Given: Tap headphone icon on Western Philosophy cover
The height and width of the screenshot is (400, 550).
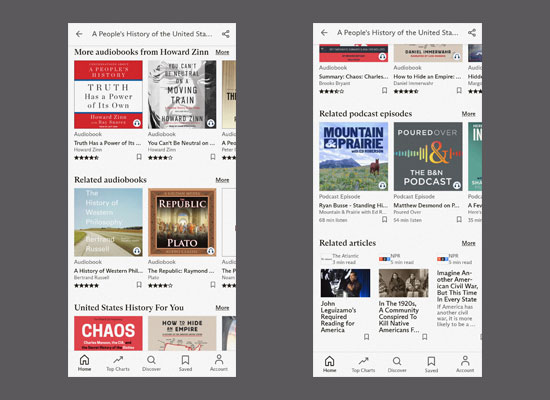Looking at the screenshot, I should pyautogui.click(x=137, y=251).
